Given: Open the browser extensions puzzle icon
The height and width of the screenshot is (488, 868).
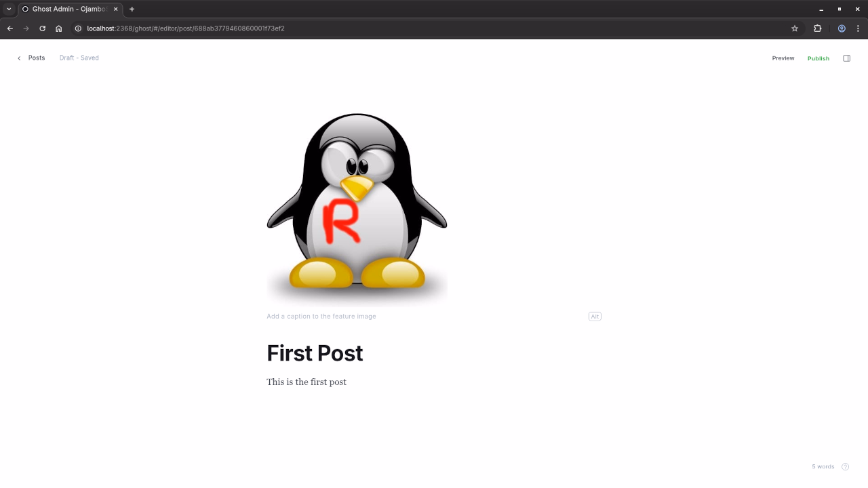Looking at the screenshot, I should [x=817, y=28].
